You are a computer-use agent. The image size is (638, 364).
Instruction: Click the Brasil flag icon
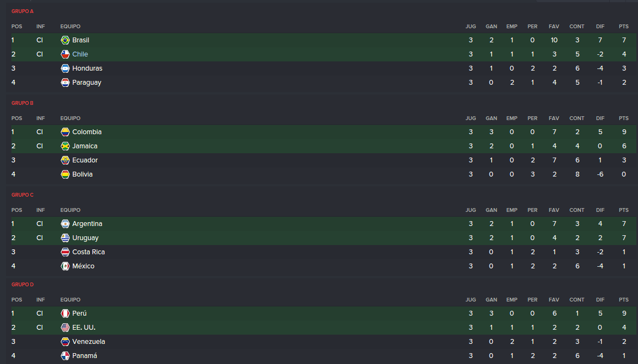click(65, 40)
